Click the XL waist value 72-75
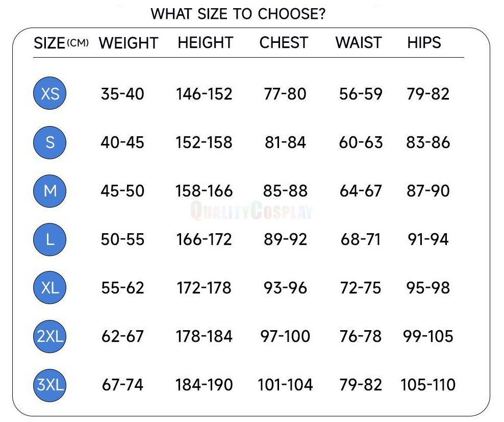This screenshot has height=422, width=504. click(x=360, y=288)
